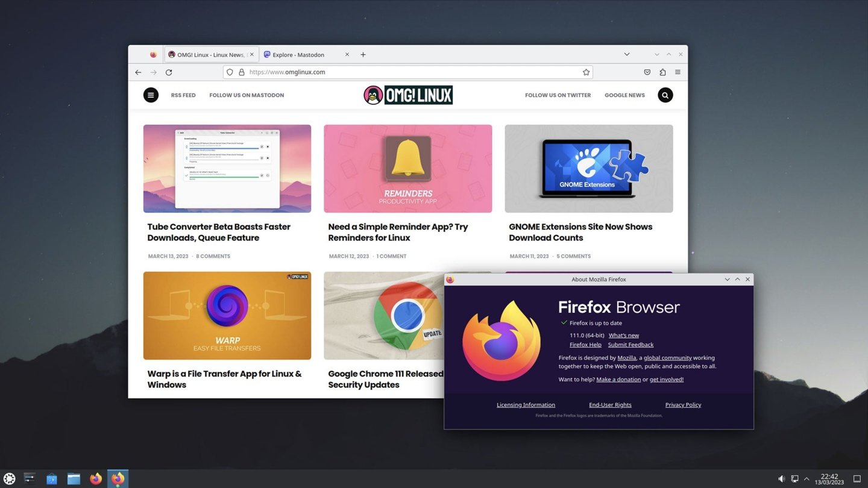Open the KDE application launcher
This screenshot has width=868, height=488.
(10, 479)
